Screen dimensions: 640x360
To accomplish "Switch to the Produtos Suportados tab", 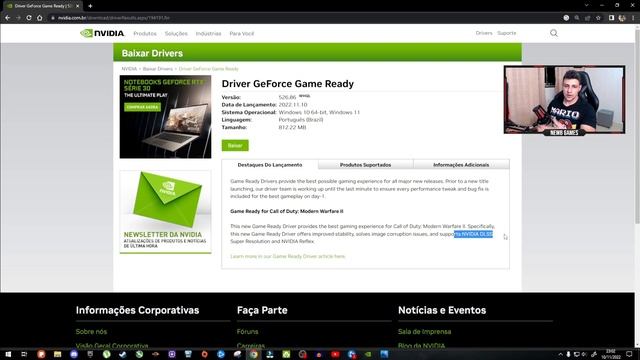I will point(365,165).
